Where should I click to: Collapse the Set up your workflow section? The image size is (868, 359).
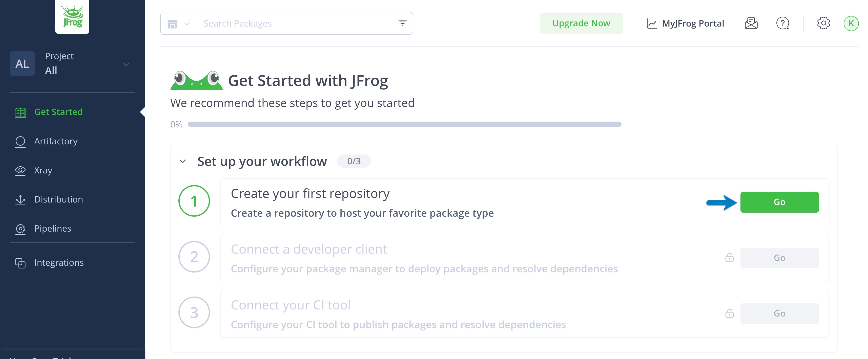[x=183, y=161]
